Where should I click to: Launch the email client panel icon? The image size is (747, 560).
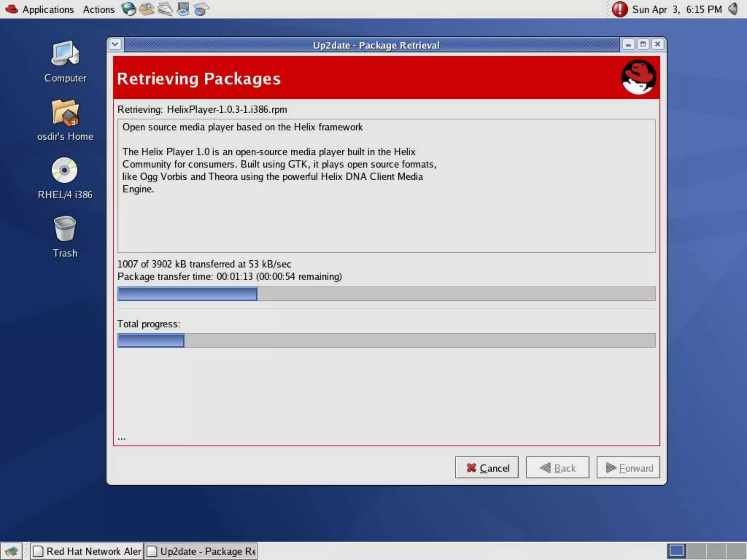pyautogui.click(x=147, y=9)
